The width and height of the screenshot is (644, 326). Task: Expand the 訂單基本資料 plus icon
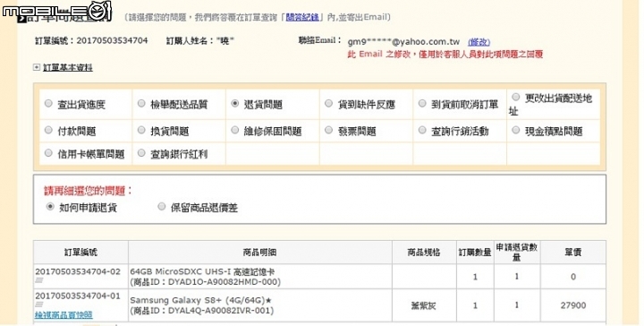[x=37, y=67]
